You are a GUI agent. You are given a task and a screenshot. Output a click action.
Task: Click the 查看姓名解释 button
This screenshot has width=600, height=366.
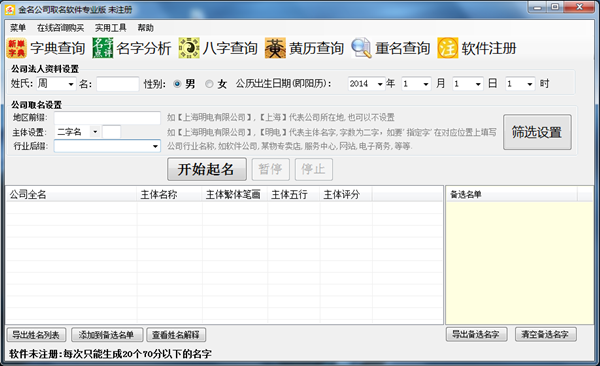coord(176,335)
